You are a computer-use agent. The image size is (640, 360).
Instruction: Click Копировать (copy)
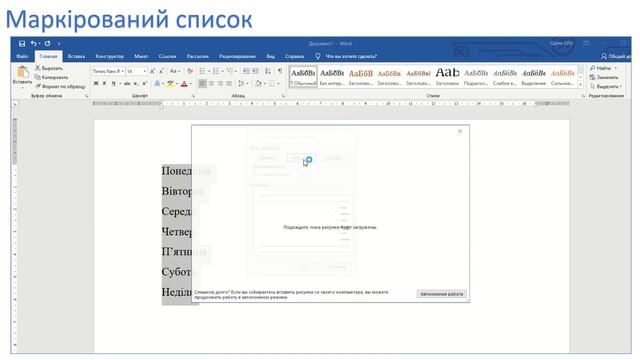point(51,77)
